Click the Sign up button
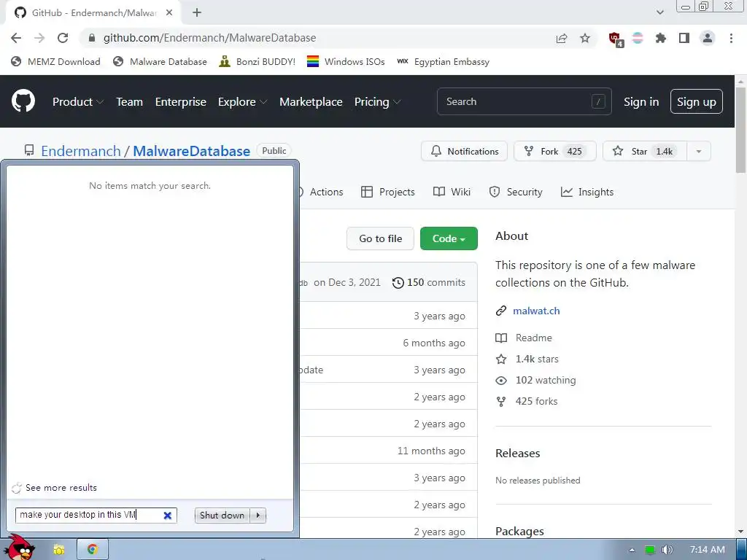747x560 pixels. [697, 101]
